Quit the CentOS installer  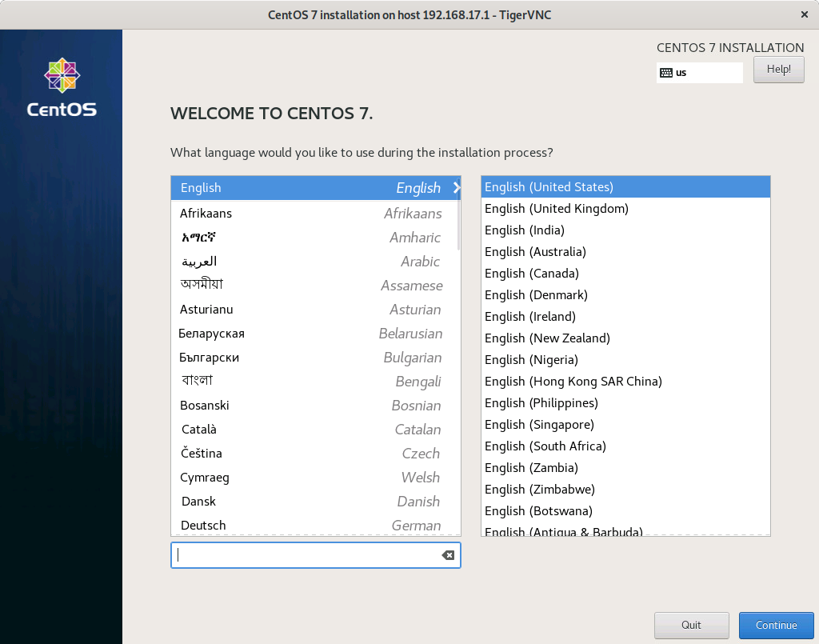pyautogui.click(x=691, y=625)
